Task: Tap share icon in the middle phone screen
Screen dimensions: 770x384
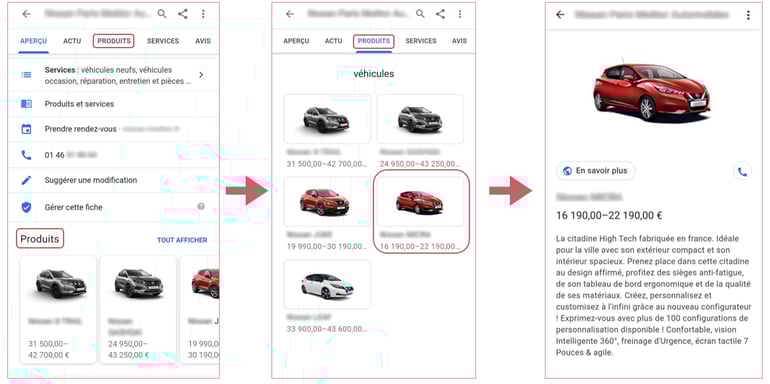Action: pyautogui.click(x=440, y=14)
